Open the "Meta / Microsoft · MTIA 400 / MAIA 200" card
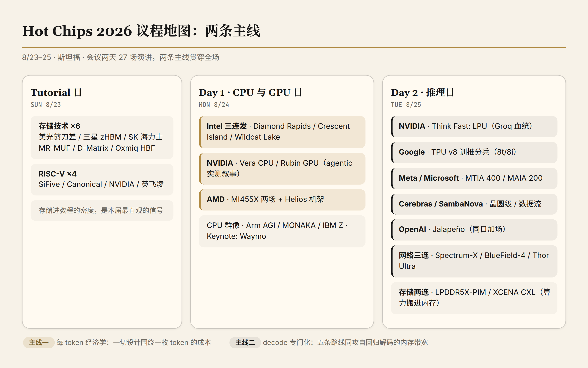588x368 pixels. point(474,178)
